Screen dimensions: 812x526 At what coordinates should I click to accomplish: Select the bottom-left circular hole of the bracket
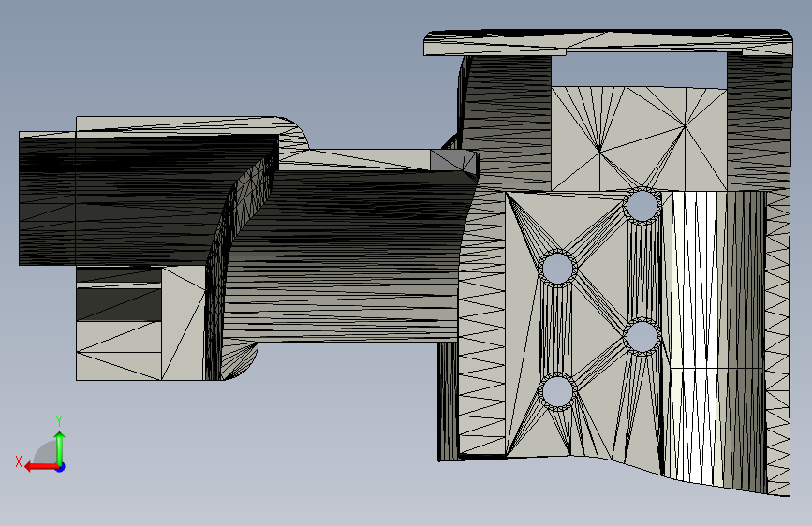(557, 391)
